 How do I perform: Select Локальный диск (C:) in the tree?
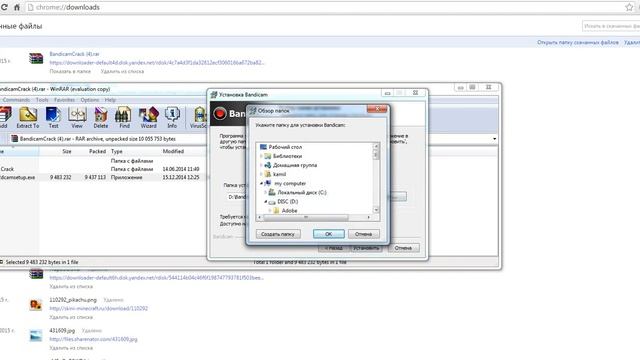[302, 192]
